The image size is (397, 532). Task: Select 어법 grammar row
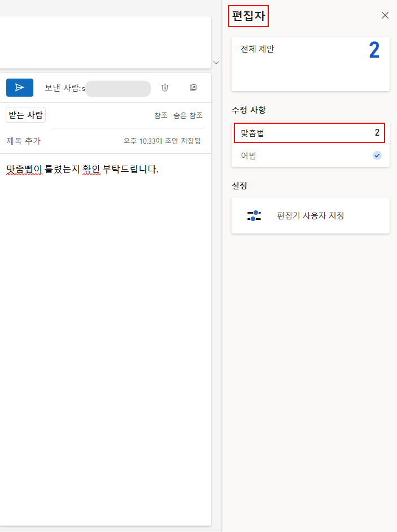(310, 155)
